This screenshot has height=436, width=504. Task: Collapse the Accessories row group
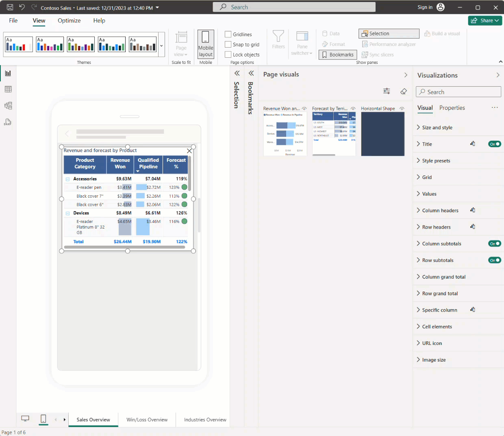pos(67,179)
